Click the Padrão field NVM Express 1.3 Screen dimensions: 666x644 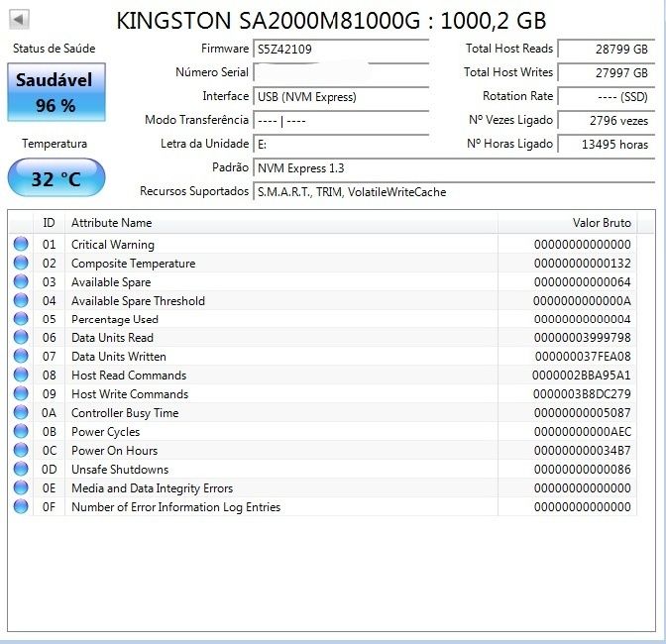(x=454, y=168)
